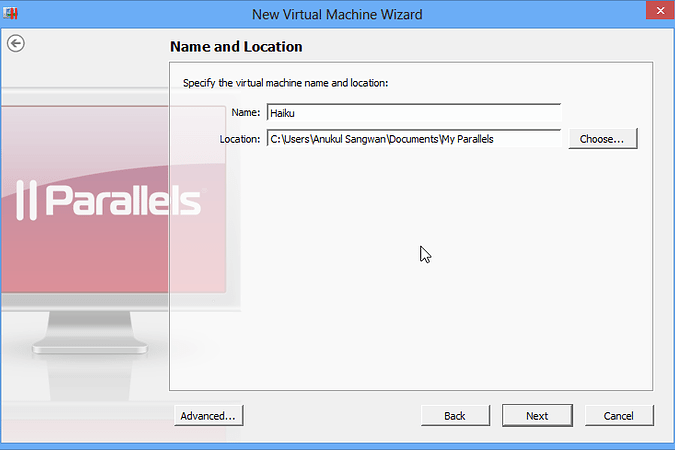
Task: Proceed with the Next button
Action: (x=537, y=416)
